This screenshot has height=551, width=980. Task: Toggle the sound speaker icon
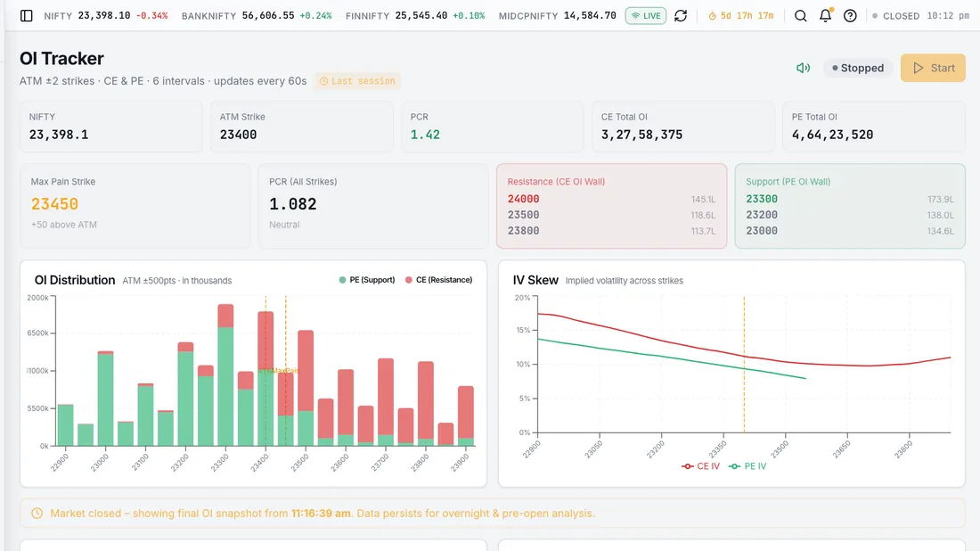click(x=803, y=68)
